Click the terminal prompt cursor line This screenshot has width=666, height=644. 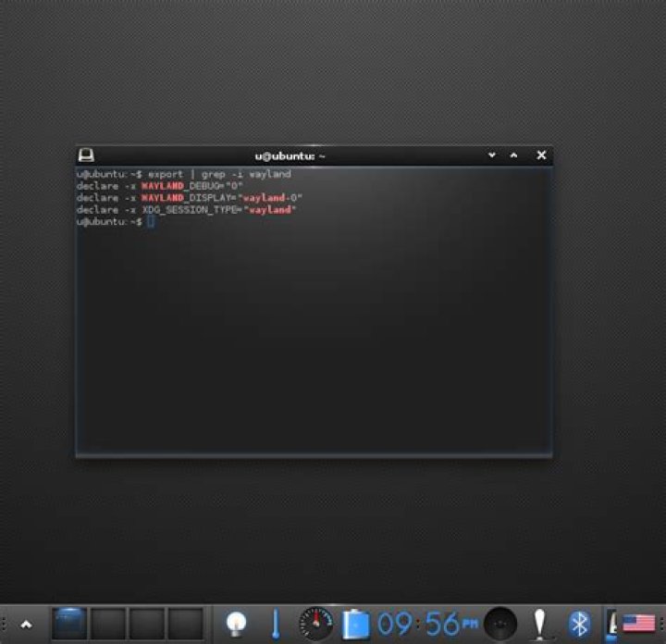click(116, 221)
